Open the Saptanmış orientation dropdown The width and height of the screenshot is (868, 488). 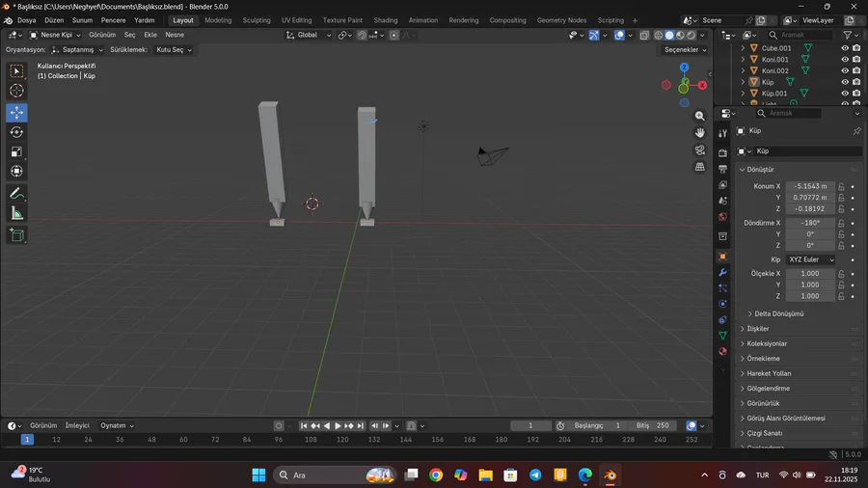point(77,50)
